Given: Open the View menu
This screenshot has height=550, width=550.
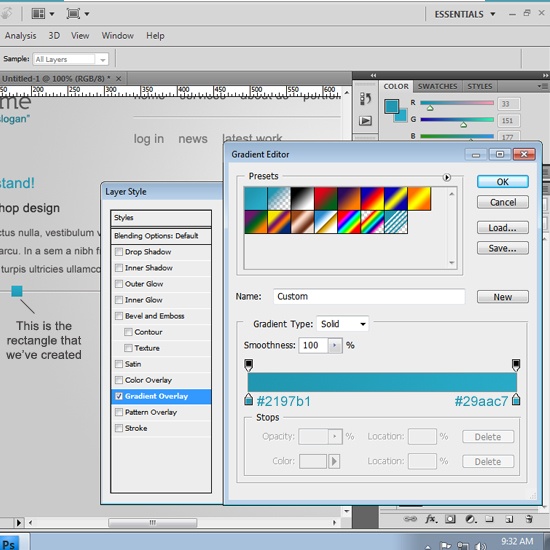Looking at the screenshot, I should click(x=80, y=36).
